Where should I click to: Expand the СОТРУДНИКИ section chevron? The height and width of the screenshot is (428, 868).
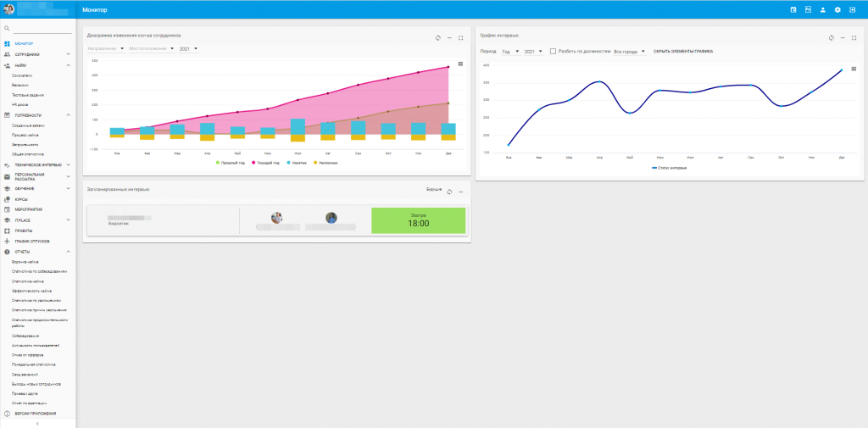pyautogui.click(x=68, y=54)
